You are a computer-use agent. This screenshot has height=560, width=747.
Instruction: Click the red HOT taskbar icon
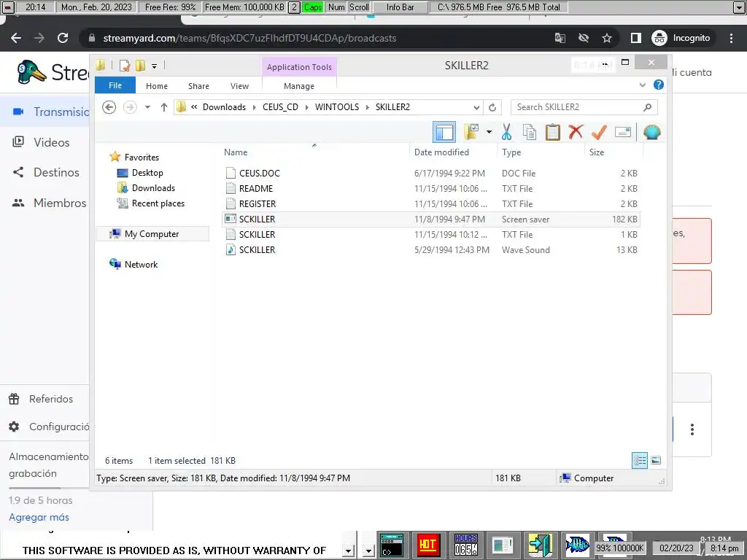click(427, 545)
